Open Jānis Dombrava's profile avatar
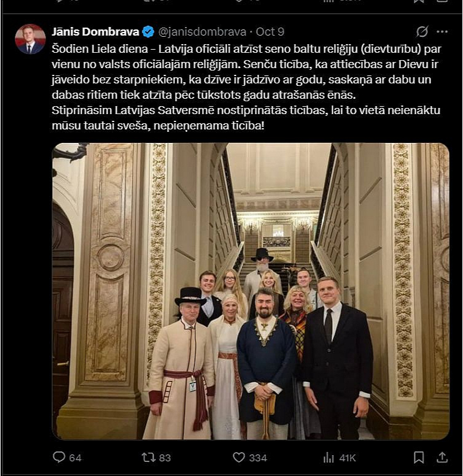463x476 pixels. point(30,39)
